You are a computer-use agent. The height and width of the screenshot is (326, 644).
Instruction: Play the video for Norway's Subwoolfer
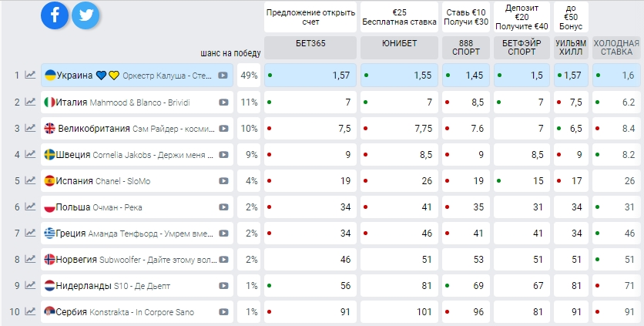(x=223, y=260)
